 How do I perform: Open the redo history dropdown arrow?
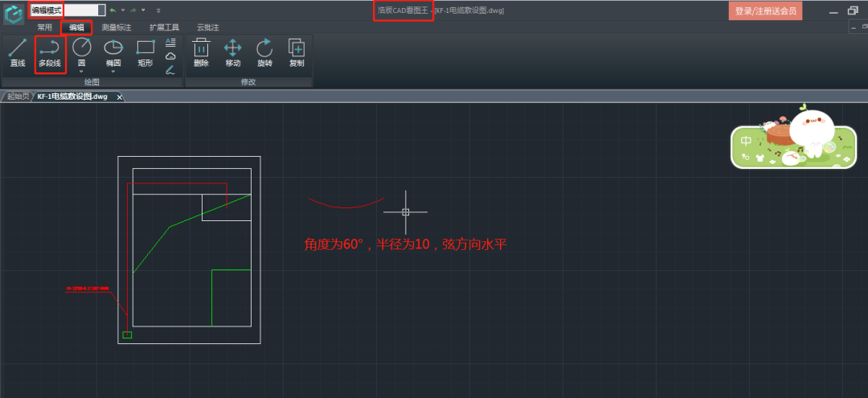tap(143, 10)
